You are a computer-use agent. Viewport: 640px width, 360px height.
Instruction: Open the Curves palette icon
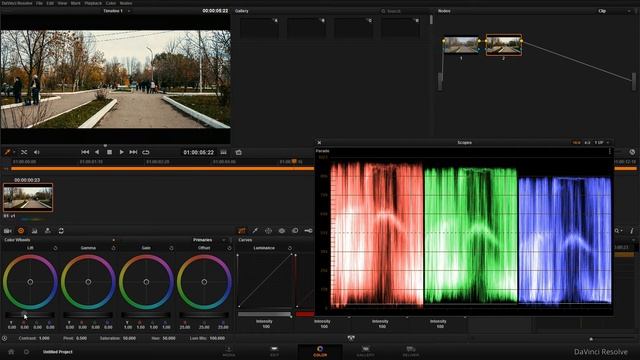coord(242,231)
